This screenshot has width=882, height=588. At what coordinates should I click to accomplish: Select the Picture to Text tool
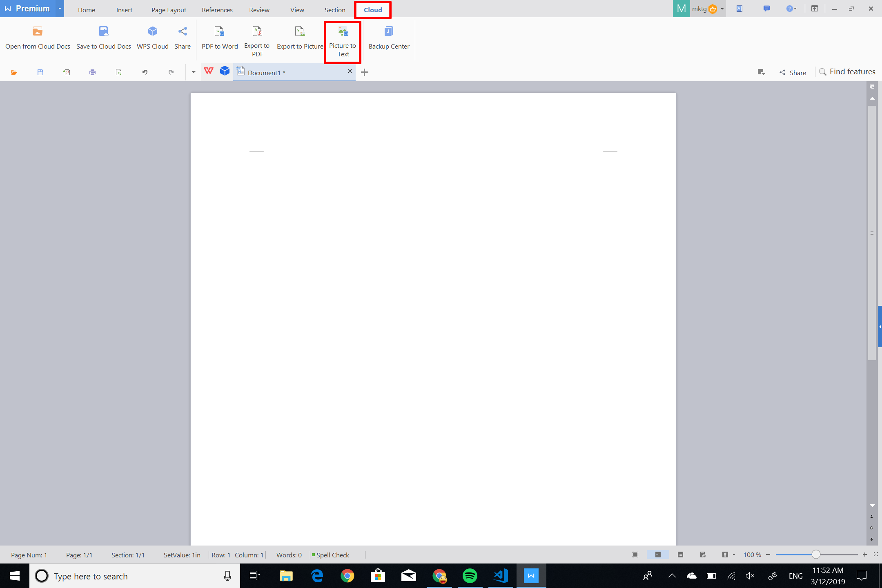(x=342, y=41)
